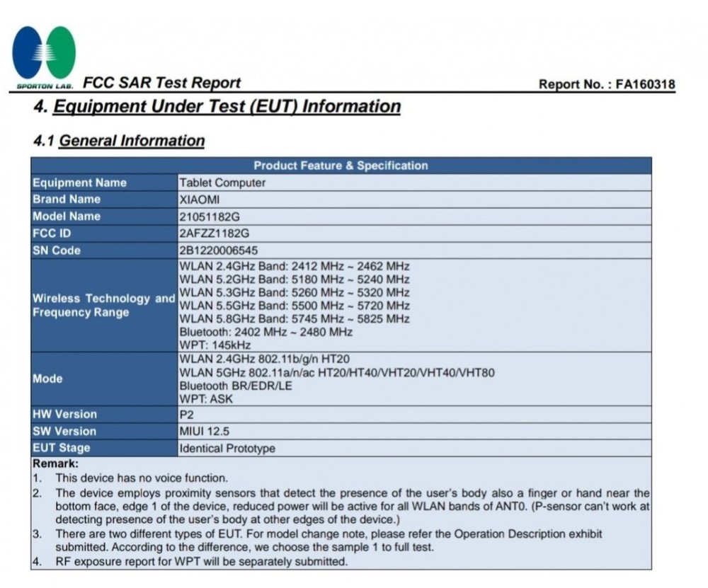This screenshot has height=588, width=708.
Task: Click the 'WLAN 5.3GHz Band' frequency line
Action: (295, 292)
